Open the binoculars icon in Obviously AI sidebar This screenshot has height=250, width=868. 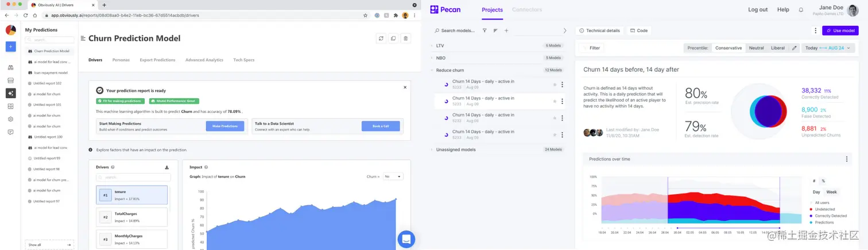click(10, 67)
